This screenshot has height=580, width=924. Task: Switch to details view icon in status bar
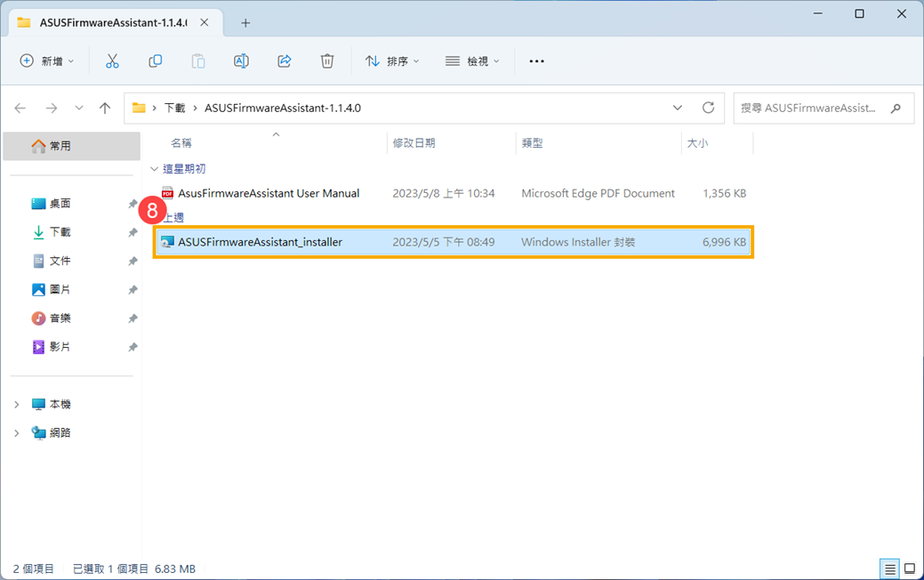pos(890,568)
